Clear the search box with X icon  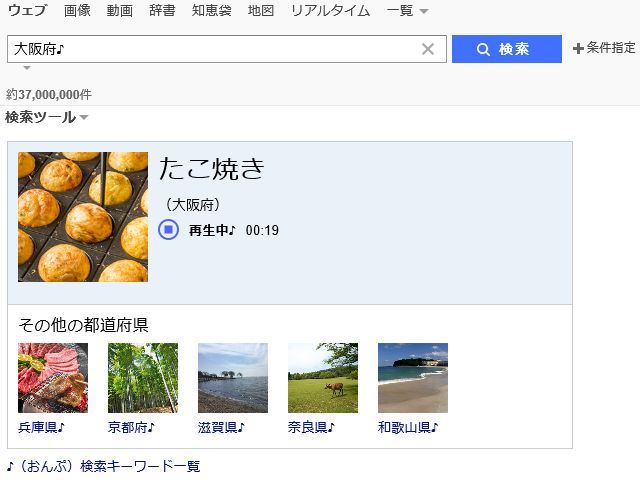pos(428,49)
